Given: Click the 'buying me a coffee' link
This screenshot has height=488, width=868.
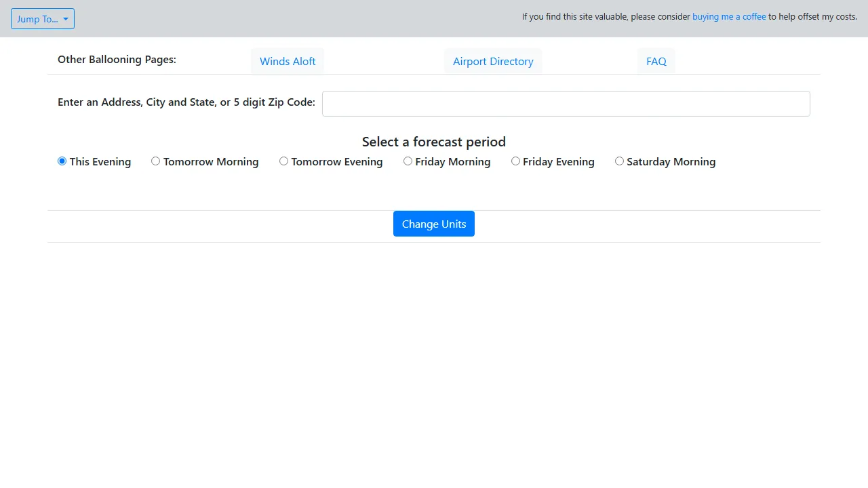Looking at the screenshot, I should [x=729, y=16].
